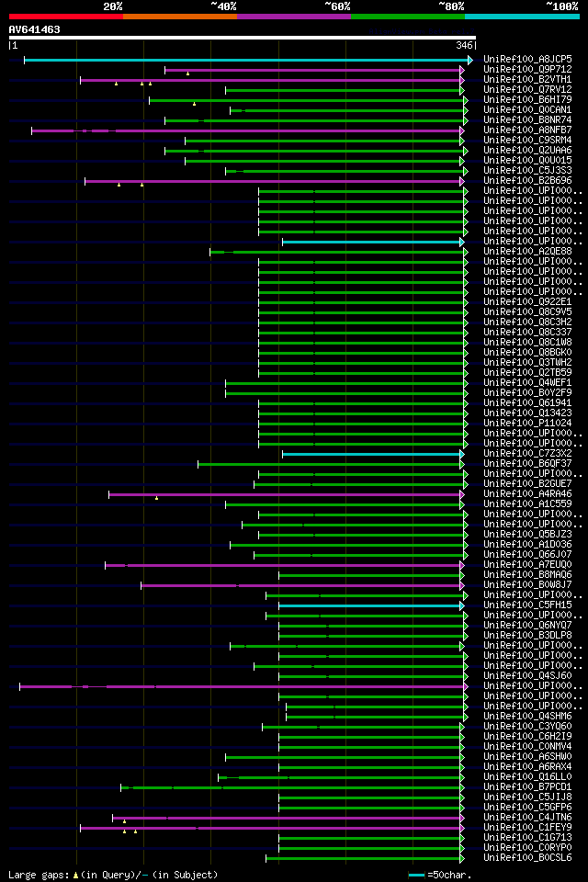Click UniRef100_C1G713 label
This screenshot has height=882, width=588.
[527, 838]
